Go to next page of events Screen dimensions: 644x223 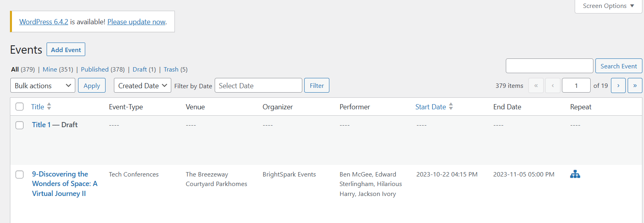(x=618, y=85)
